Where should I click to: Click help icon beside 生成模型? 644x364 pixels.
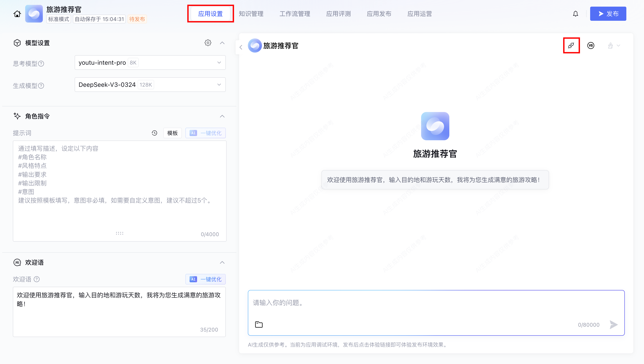point(41,86)
